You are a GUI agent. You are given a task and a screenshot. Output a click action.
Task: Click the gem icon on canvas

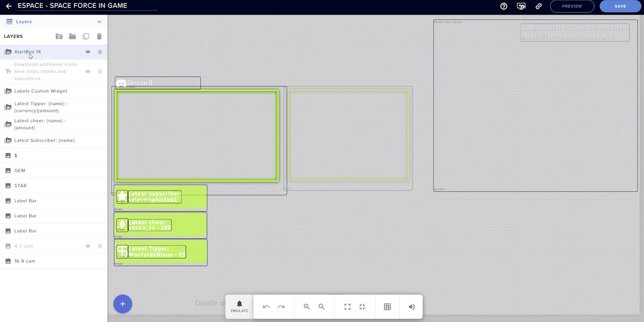[x=122, y=225]
